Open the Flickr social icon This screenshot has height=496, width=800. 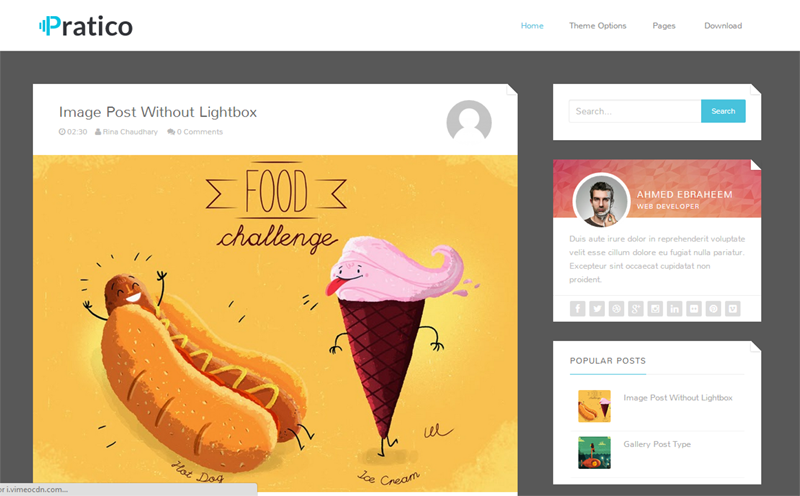[x=694, y=309]
